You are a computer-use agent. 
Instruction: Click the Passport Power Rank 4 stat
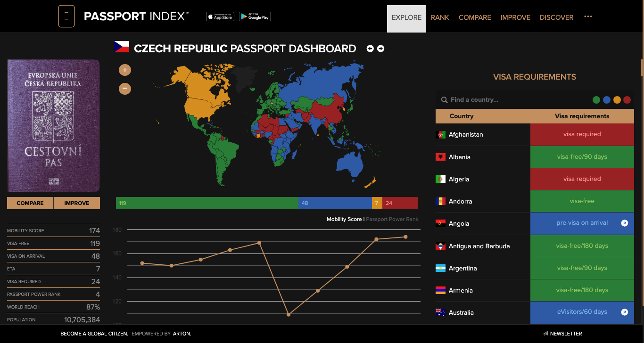pyautogui.click(x=53, y=294)
